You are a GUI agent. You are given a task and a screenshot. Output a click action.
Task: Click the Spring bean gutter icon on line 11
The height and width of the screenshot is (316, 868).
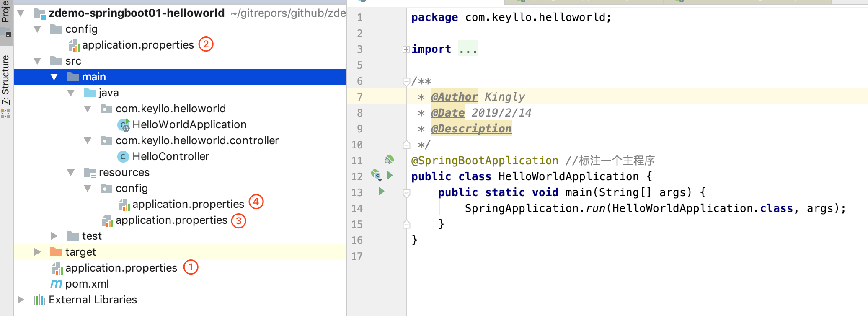click(389, 160)
